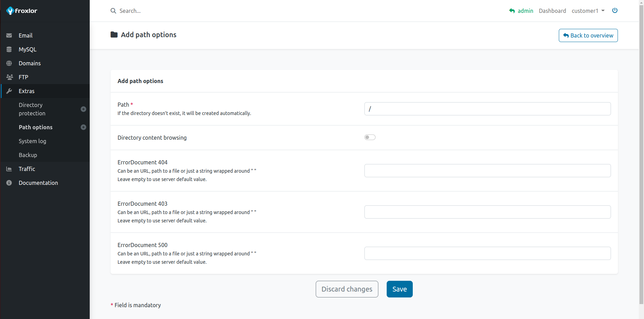Focus the Path input field

pyautogui.click(x=487, y=109)
